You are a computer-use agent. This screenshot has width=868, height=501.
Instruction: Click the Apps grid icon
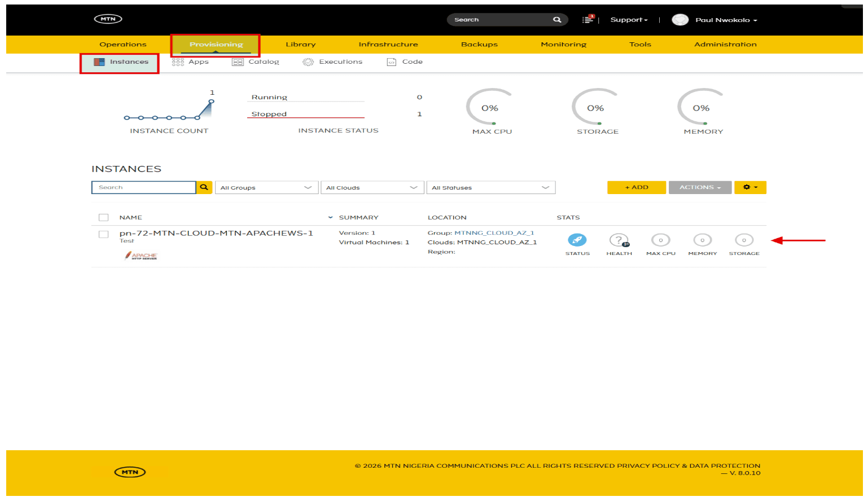pyautogui.click(x=178, y=62)
